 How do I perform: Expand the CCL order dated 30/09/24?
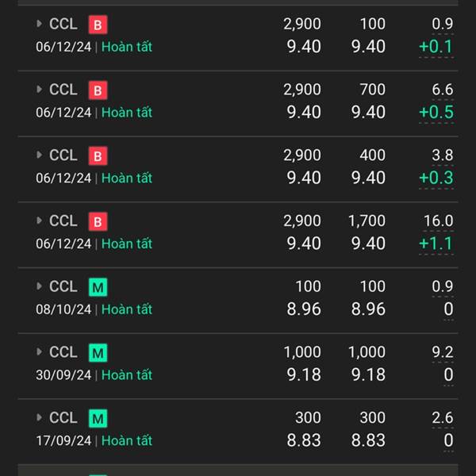point(40,352)
